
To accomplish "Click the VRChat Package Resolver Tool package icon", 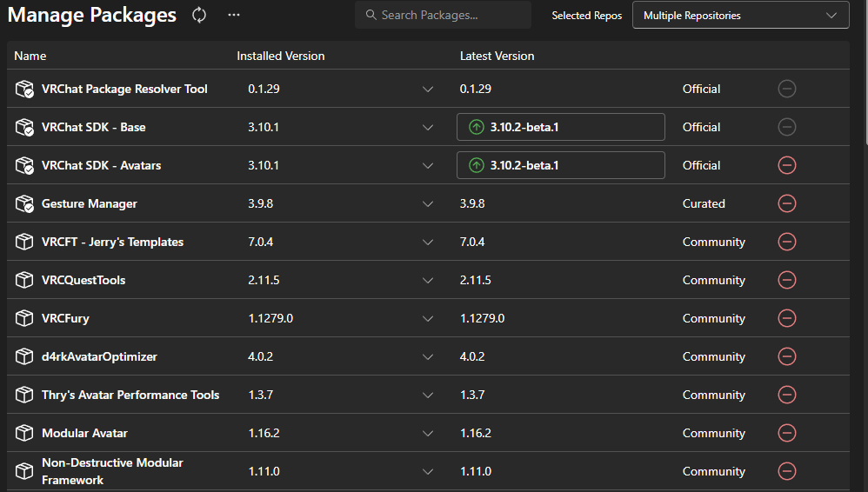I will tap(24, 89).
